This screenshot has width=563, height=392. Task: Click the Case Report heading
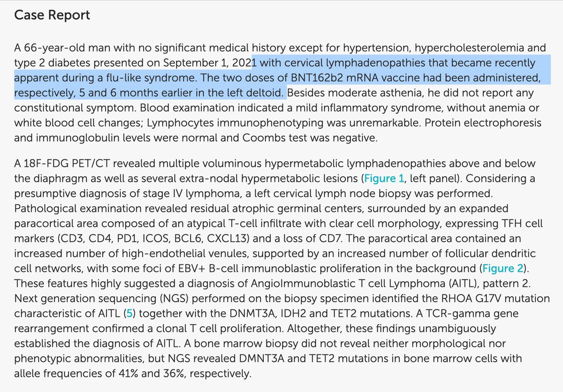coord(52,15)
